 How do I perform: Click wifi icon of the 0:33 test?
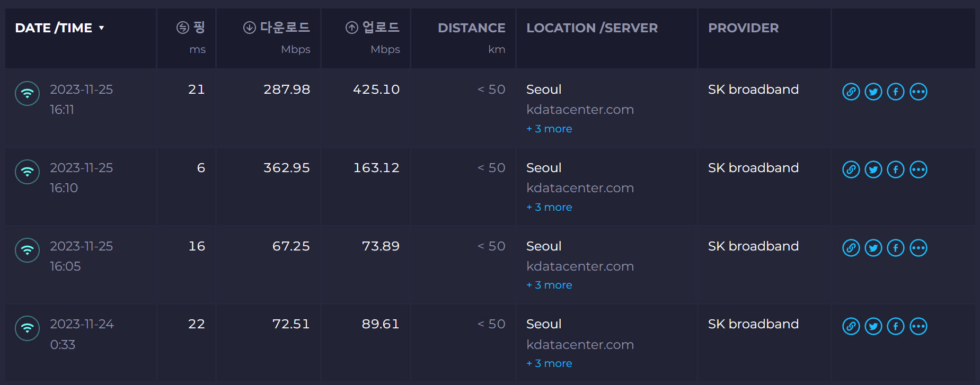tap(27, 328)
